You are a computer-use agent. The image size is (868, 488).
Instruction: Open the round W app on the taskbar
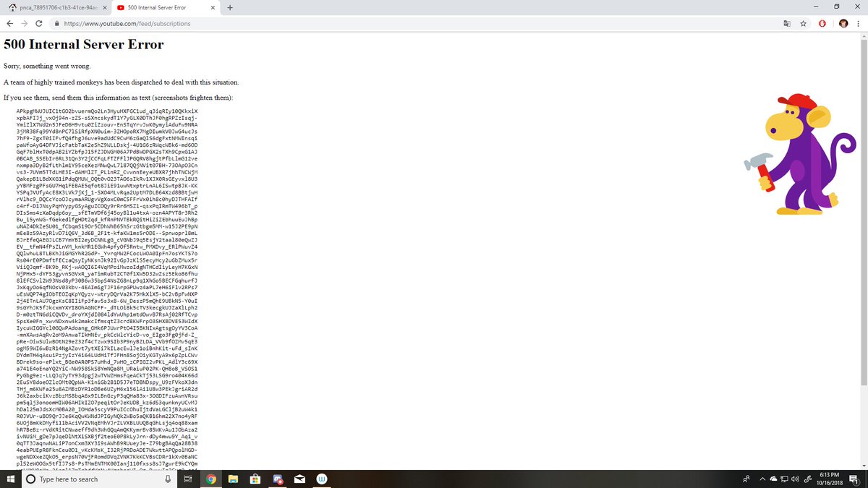(323, 479)
